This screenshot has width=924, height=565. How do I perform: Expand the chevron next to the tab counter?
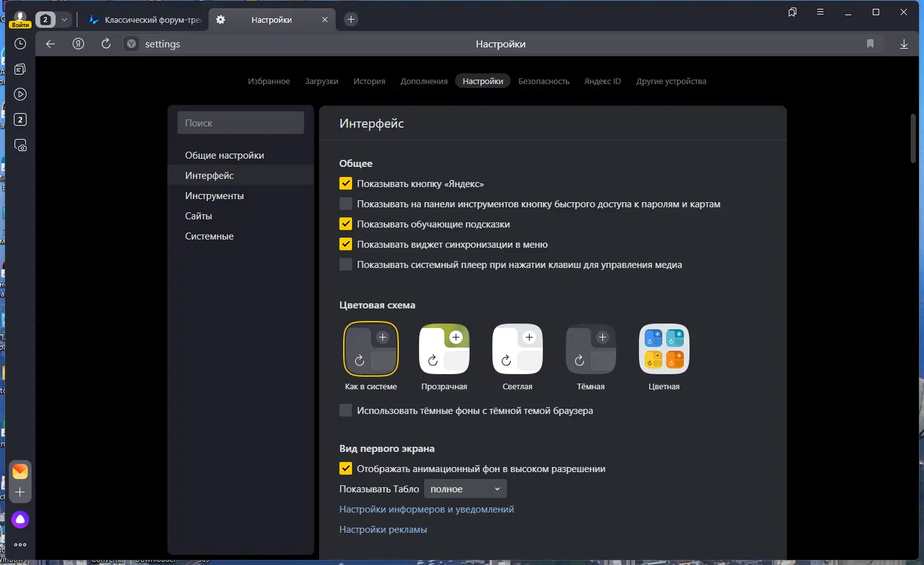(64, 20)
